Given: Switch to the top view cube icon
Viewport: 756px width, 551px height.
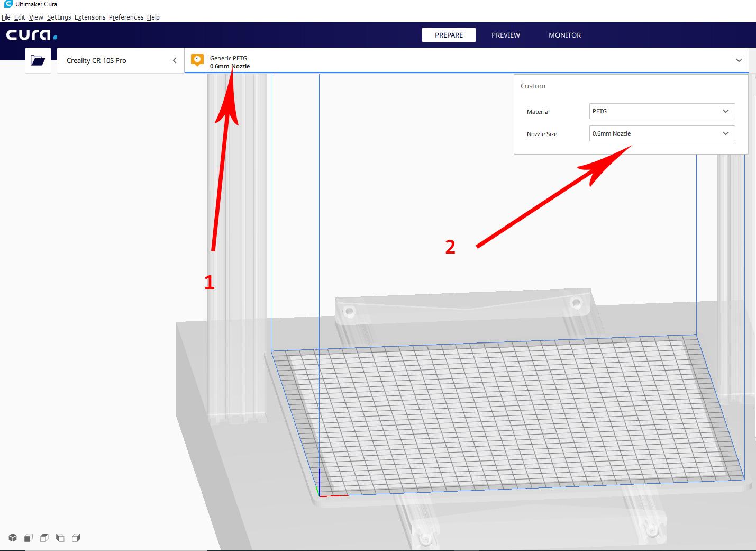Looking at the screenshot, I should coord(44,538).
